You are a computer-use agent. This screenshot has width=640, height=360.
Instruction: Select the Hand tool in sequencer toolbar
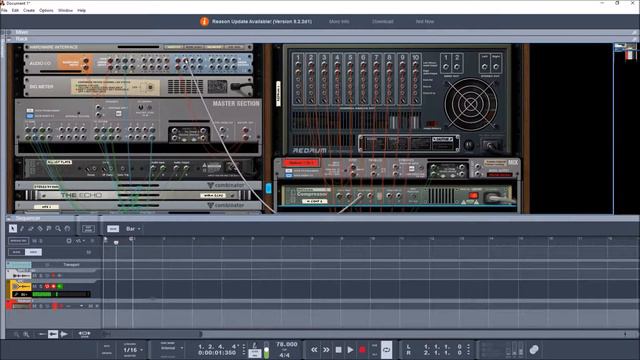coord(67,229)
